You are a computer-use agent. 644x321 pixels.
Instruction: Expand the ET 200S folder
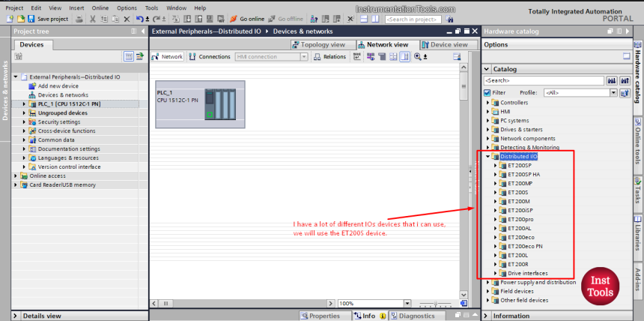[x=496, y=193]
